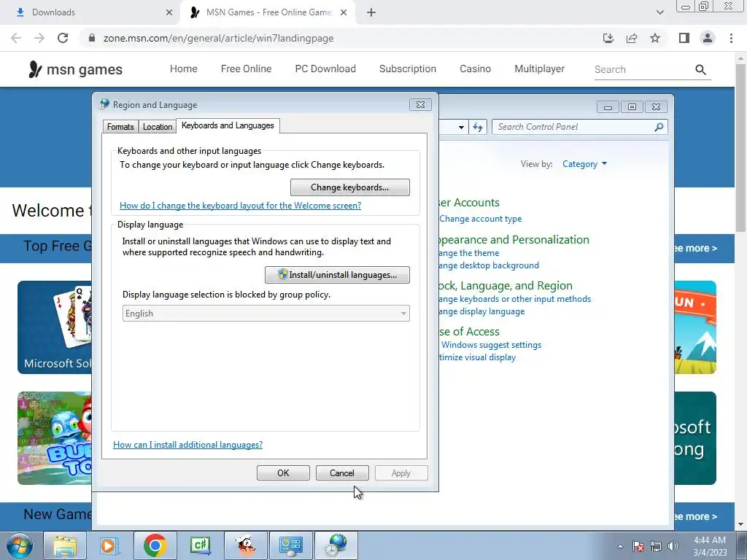747x560 pixels.
Task: Click the Control Panel taskbar icon
Action: [x=290, y=545]
